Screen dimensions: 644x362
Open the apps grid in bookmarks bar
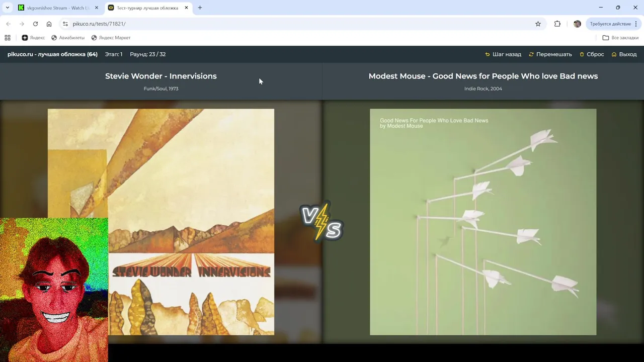pyautogui.click(x=8, y=38)
